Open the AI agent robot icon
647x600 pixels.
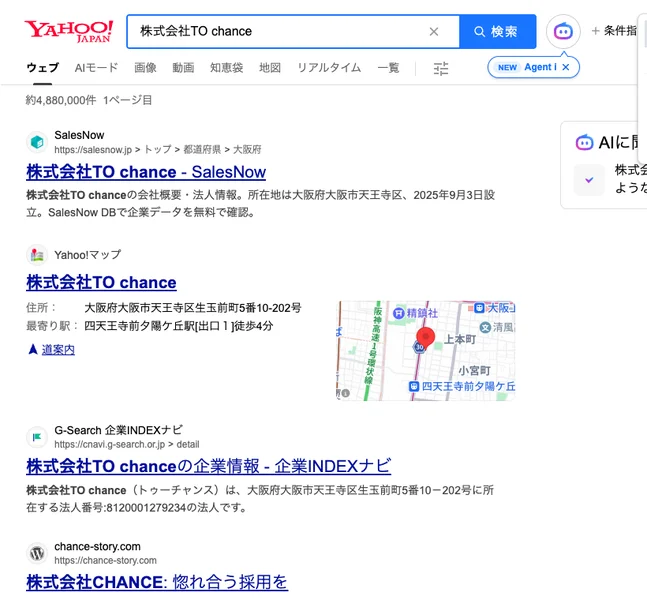[x=563, y=31]
